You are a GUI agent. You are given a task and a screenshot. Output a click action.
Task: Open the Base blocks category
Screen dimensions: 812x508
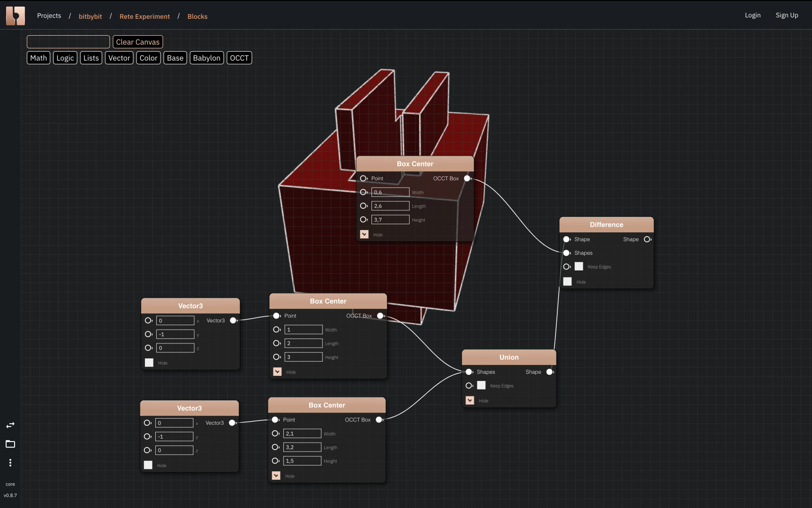click(175, 58)
